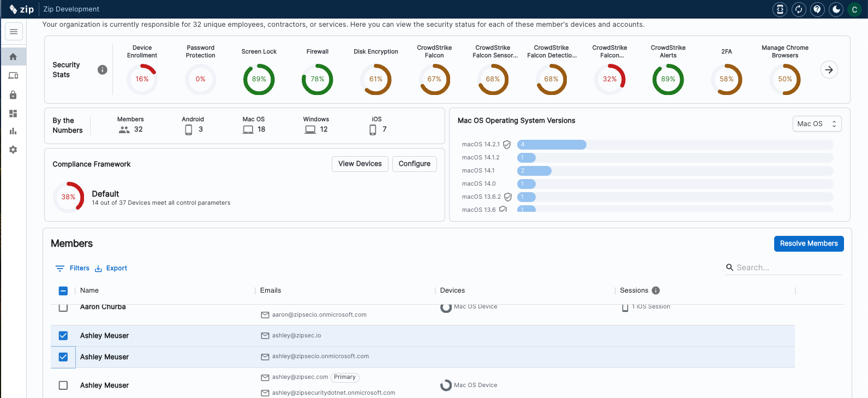Screen dimensions: 868x398
Task: Click the Name column header
Action: pos(89,290)
